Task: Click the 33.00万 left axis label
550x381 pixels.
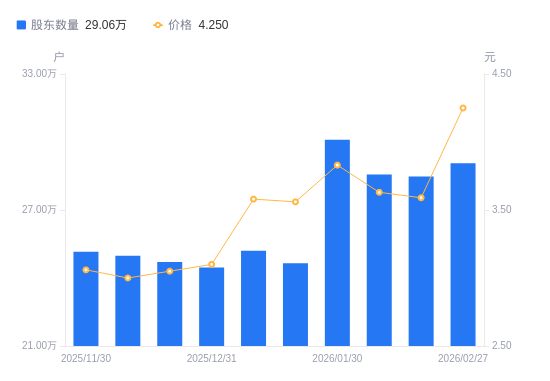Action: (x=39, y=74)
